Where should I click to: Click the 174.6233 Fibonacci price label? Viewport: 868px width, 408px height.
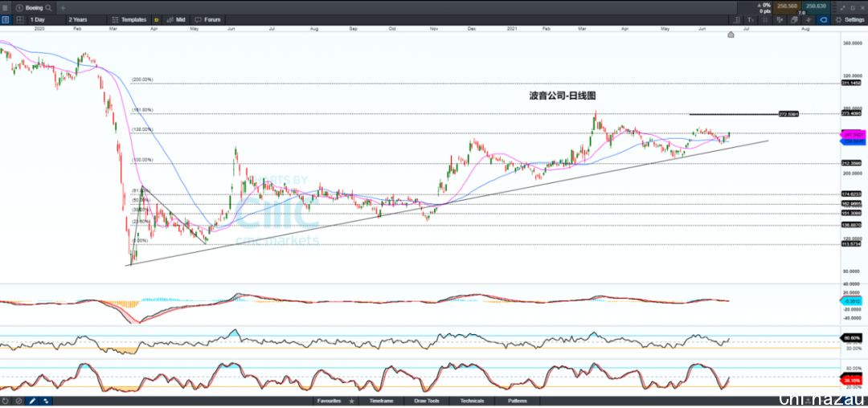tap(851, 194)
